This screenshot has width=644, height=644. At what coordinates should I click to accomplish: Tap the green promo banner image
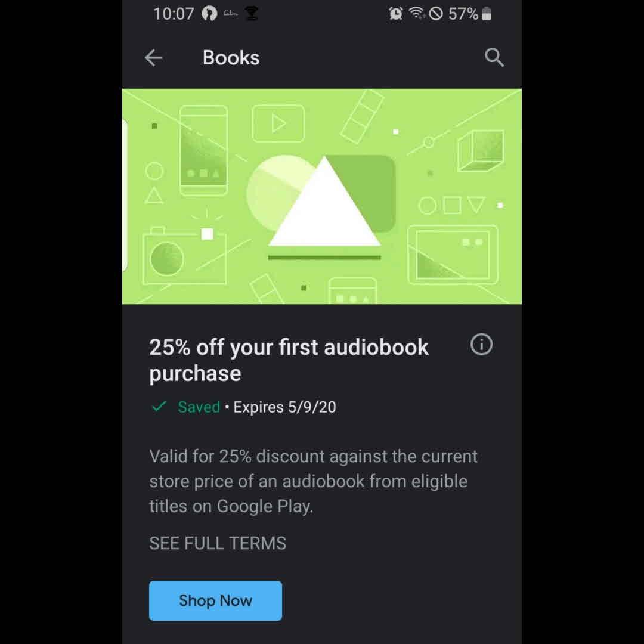pos(322,196)
